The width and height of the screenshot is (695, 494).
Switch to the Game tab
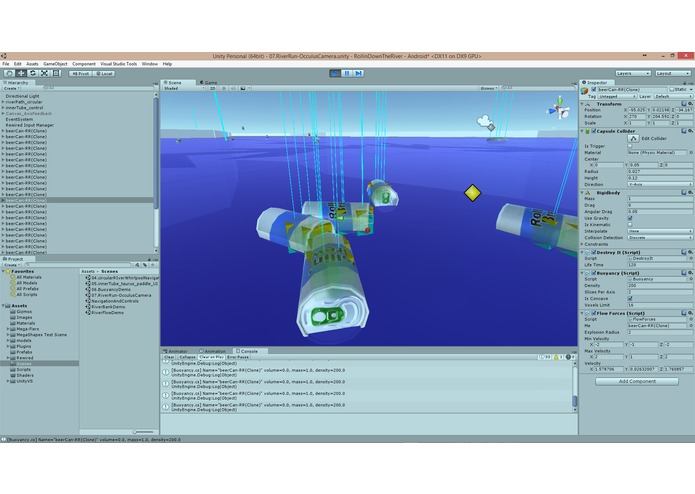click(208, 82)
